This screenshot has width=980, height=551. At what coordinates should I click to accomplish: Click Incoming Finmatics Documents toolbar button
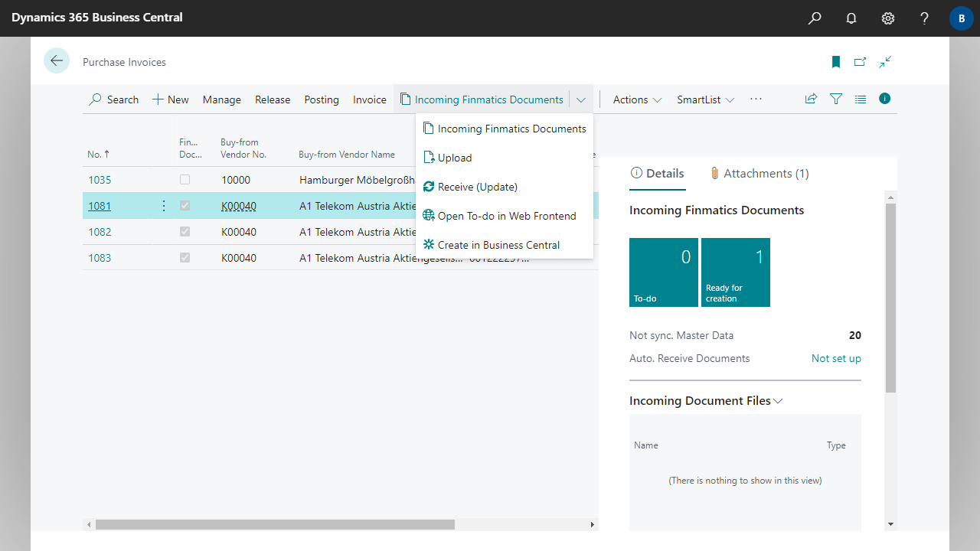point(482,99)
